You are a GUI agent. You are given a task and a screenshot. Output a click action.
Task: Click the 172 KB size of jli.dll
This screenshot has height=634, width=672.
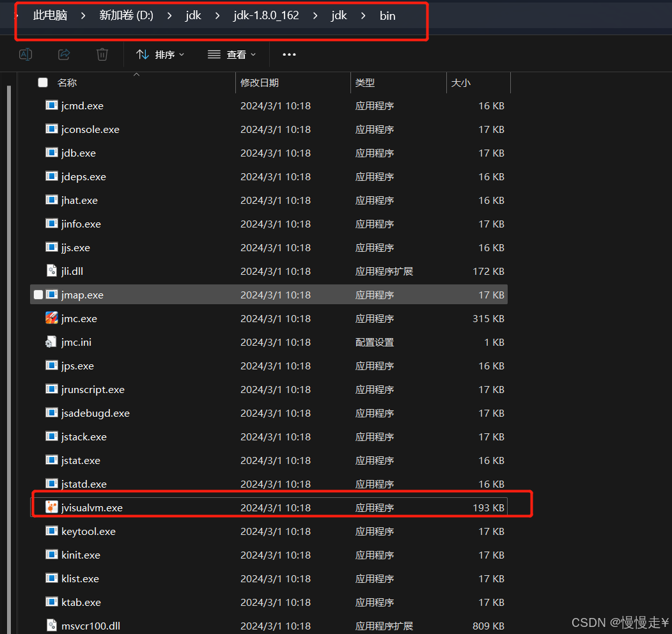(x=488, y=271)
